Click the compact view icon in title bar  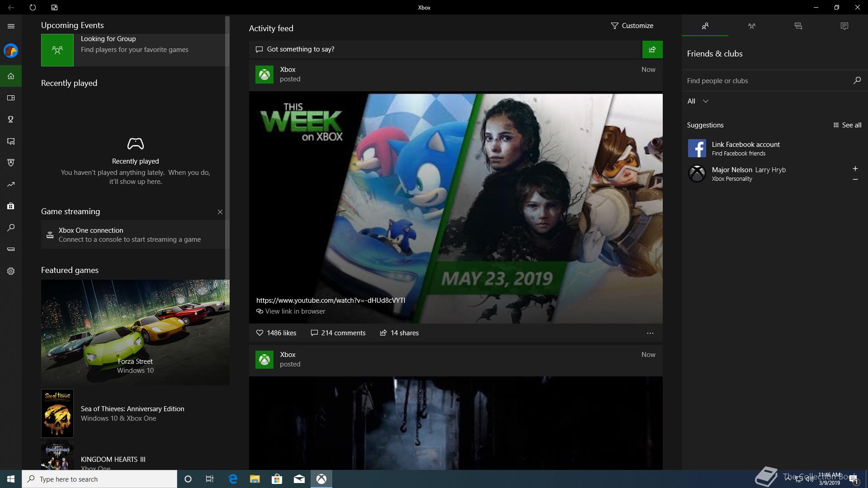coord(54,7)
